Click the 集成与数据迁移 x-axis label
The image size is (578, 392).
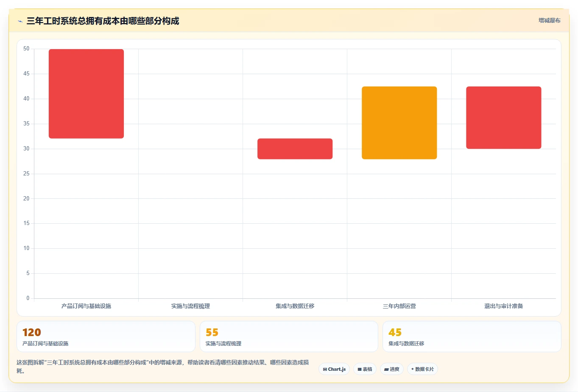point(295,306)
